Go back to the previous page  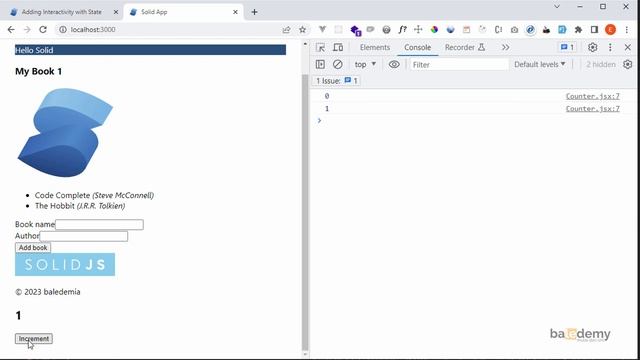click(11, 29)
